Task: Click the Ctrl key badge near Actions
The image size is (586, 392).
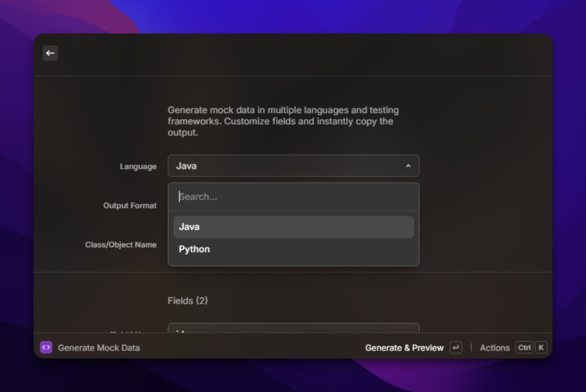Action: [524, 347]
